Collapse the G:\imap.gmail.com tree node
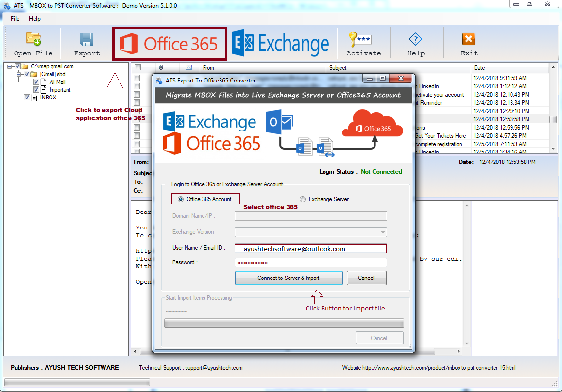Image resolution: width=562 pixels, height=392 pixels. click(x=10, y=66)
